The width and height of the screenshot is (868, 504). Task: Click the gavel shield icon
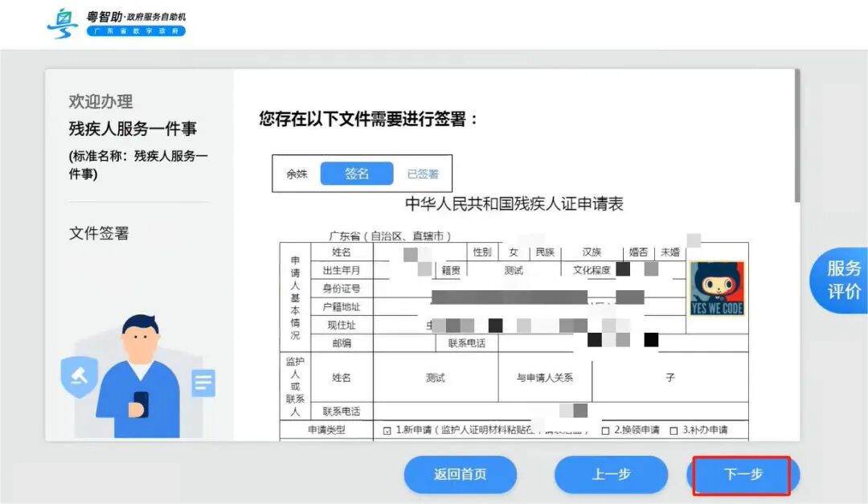(x=79, y=376)
